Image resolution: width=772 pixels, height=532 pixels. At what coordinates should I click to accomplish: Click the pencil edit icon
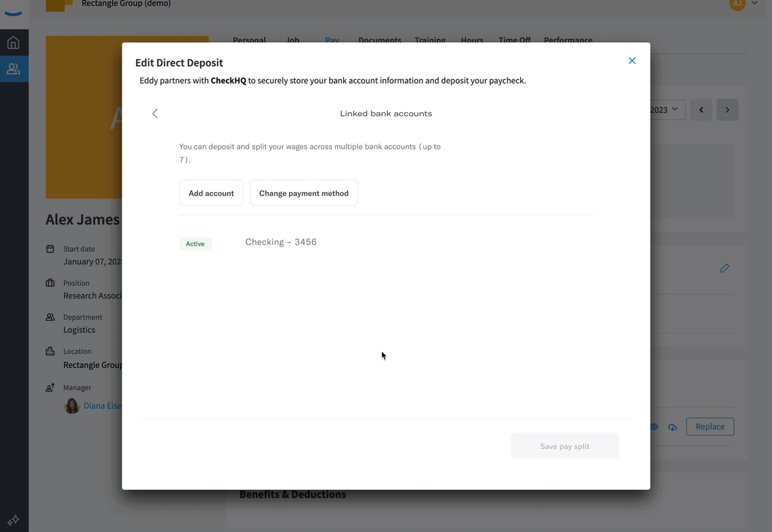[725, 268]
